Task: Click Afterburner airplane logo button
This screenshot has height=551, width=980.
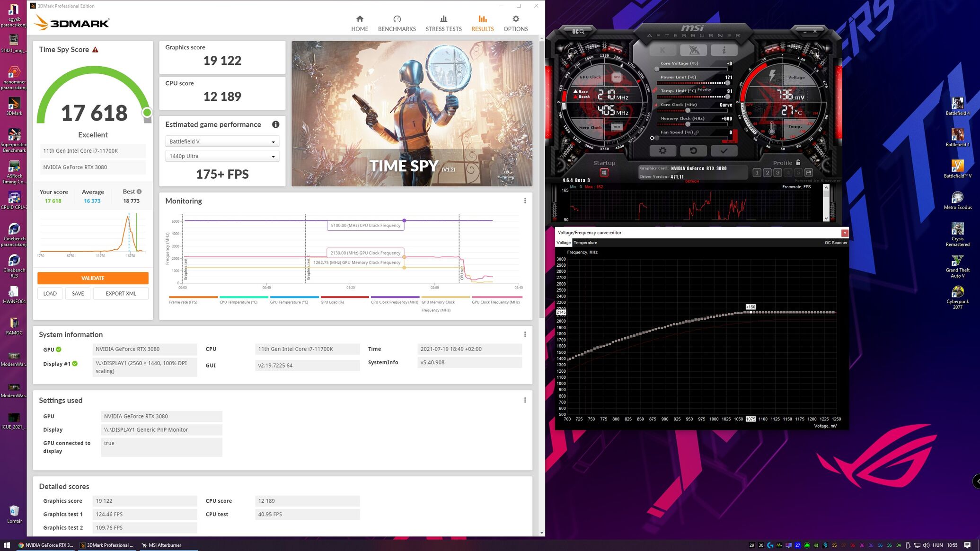Action: click(x=693, y=50)
